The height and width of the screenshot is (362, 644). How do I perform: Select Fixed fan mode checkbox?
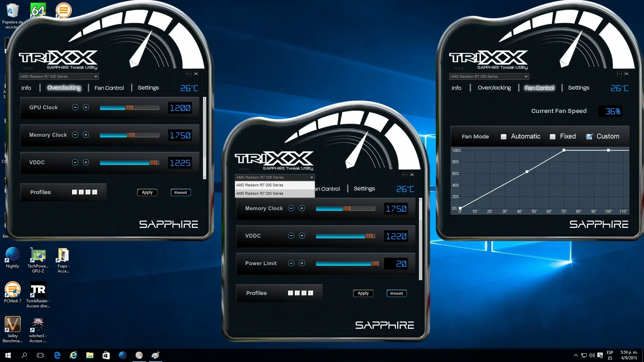552,137
